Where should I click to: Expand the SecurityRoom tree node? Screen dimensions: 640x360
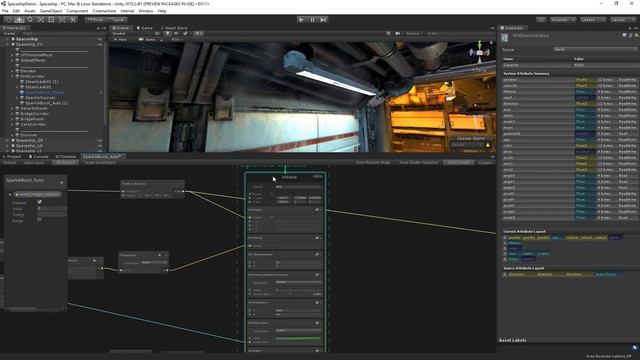coord(13,108)
